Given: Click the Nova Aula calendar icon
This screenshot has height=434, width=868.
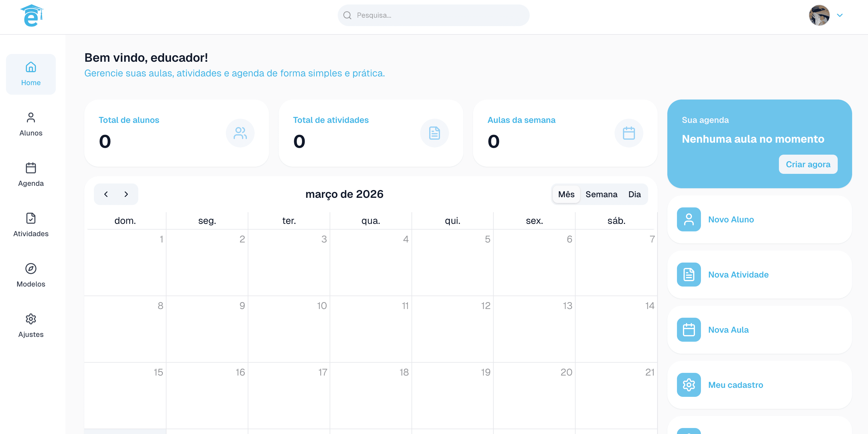Looking at the screenshot, I should (x=689, y=330).
